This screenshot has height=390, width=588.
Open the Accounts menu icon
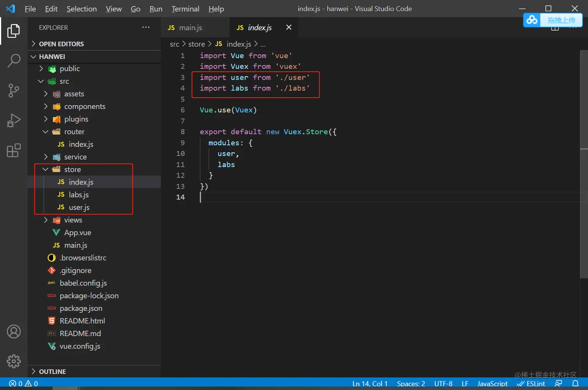(14, 332)
